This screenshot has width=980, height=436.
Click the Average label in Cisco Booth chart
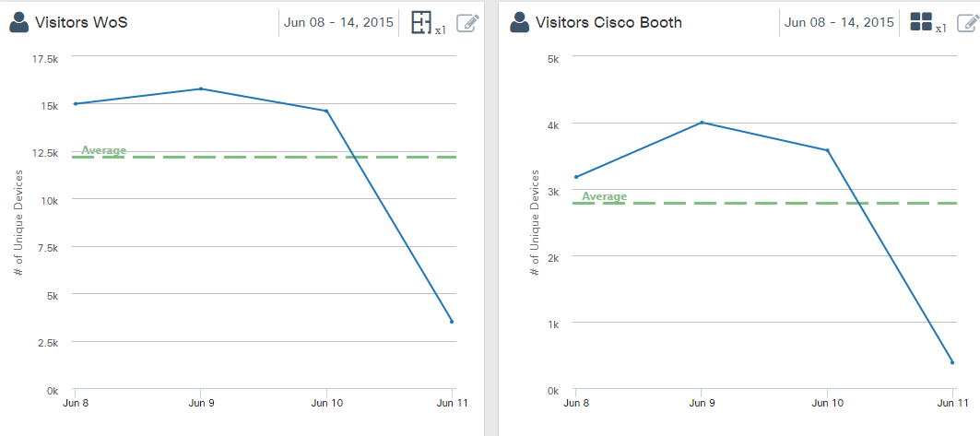pyautogui.click(x=604, y=196)
